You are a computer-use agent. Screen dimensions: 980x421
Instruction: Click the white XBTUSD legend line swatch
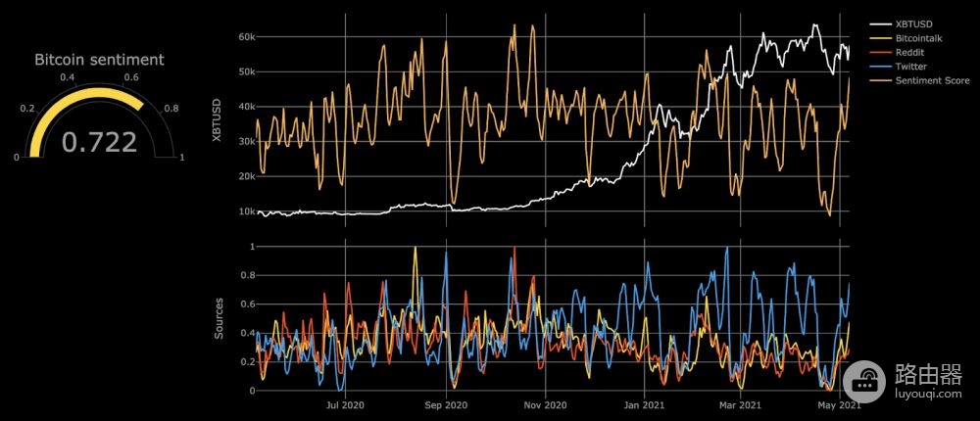[880, 24]
